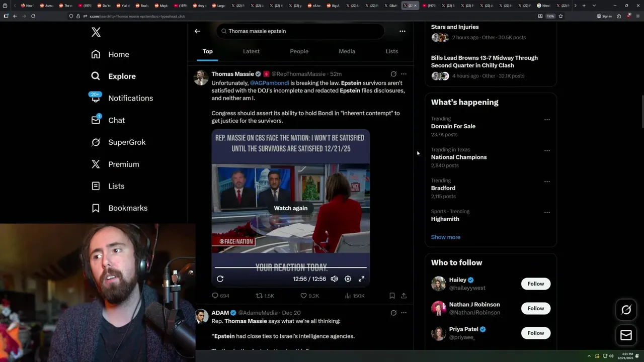
Task: Toggle video fullscreen
Action: tap(361, 279)
